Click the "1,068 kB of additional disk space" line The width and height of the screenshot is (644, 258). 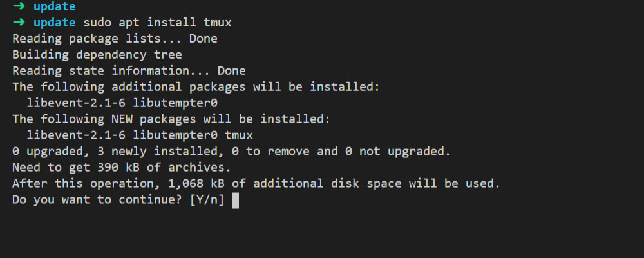pyautogui.click(x=256, y=184)
